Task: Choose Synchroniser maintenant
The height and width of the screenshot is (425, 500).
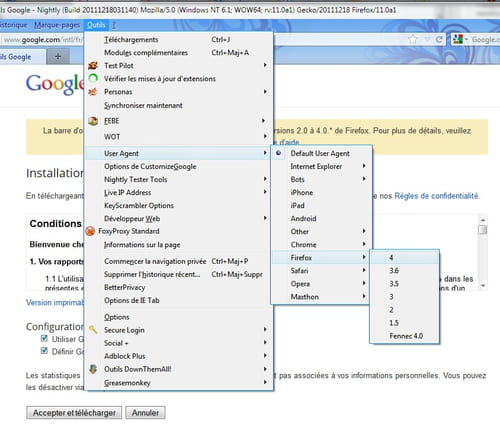Action: pyautogui.click(x=179, y=105)
